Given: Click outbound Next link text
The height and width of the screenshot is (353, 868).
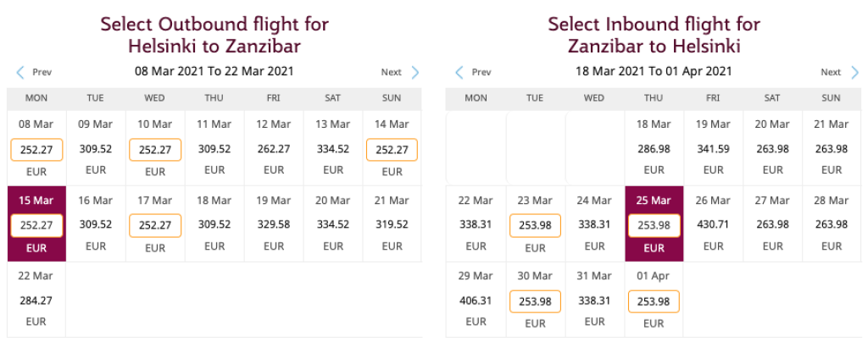Looking at the screenshot, I should (391, 73).
